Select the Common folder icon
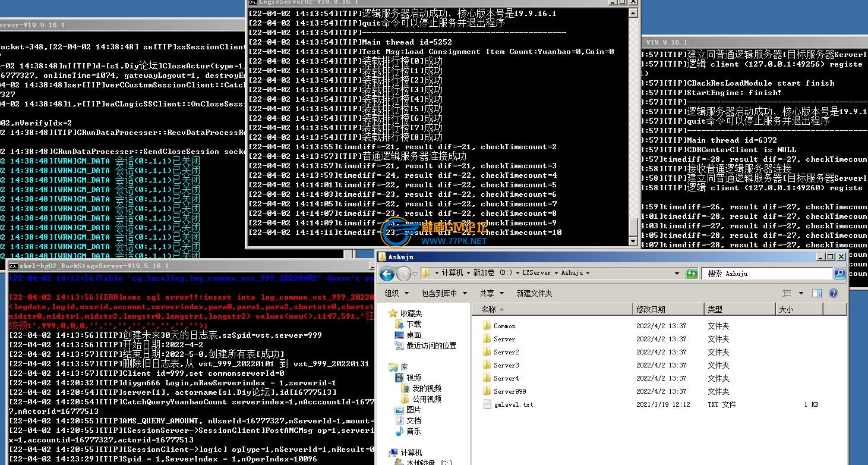The image size is (868, 465). (x=487, y=326)
